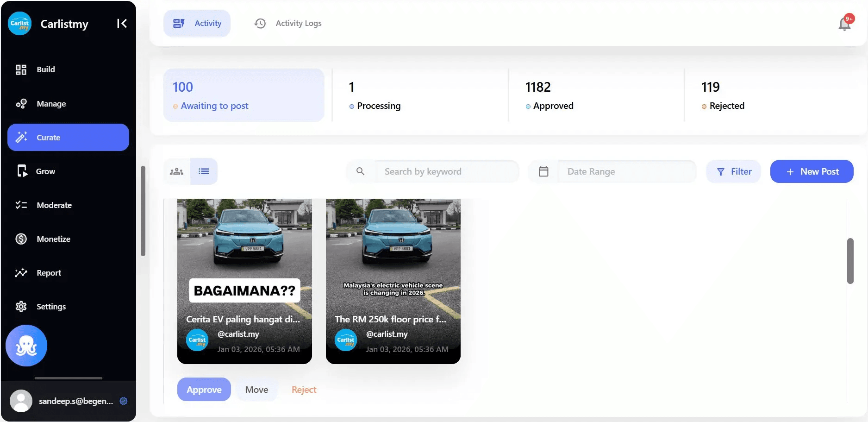868x422 pixels.
Task: Collapse the sidebar with the arrow icon
Action: pyautogui.click(x=122, y=24)
